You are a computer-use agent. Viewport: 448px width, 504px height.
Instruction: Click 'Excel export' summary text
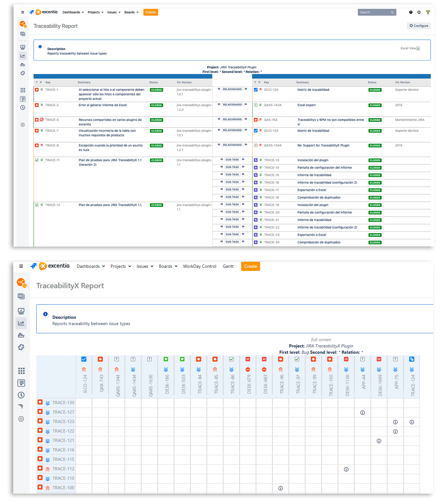(306, 105)
